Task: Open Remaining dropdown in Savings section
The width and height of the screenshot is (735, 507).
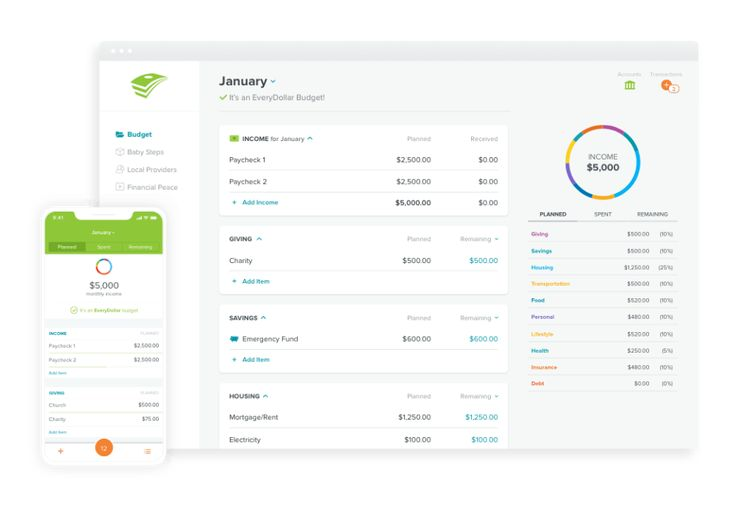Action: click(479, 318)
